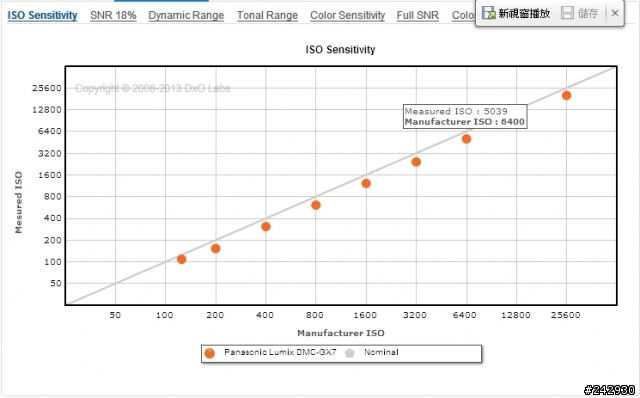Viewport: 640px width, 398px height.
Task: Click data point at manufacturer ISO 200
Action: coord(216,249)
